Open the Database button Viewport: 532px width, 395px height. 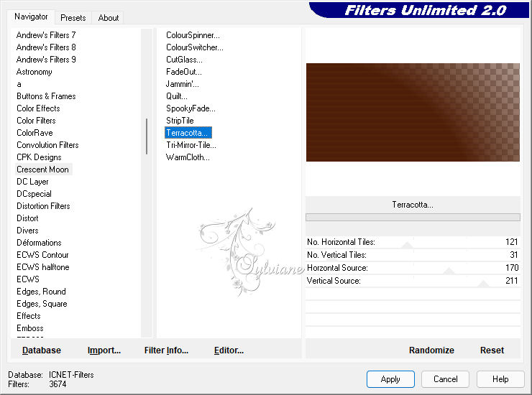click(x=42, y=350)
